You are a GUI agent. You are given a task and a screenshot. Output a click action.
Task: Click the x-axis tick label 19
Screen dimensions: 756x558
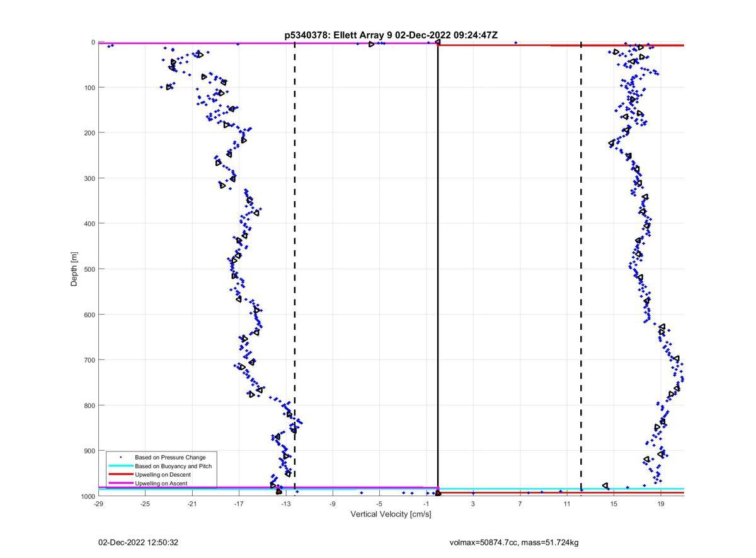[x=661, y=504]
